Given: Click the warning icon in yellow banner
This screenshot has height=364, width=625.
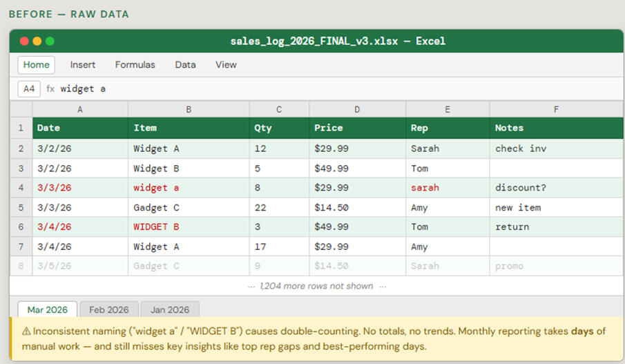Looking at the screenshot, I should click(26, 332).
